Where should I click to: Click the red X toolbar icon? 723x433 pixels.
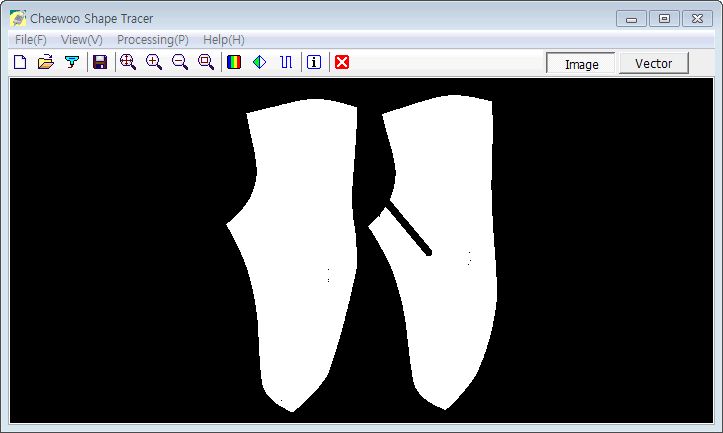tap(342, 62)
